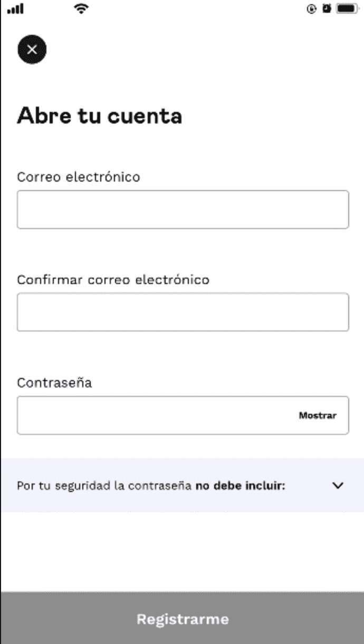This screenshot has height=644, width=364.
Task: Click the 'Correo electrónico' field label
Action: pyautogui.click(x=79, y=177)
